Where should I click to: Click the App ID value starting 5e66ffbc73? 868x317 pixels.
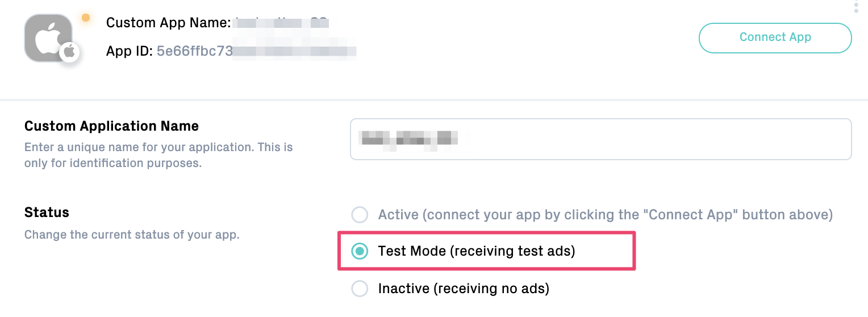256,51
